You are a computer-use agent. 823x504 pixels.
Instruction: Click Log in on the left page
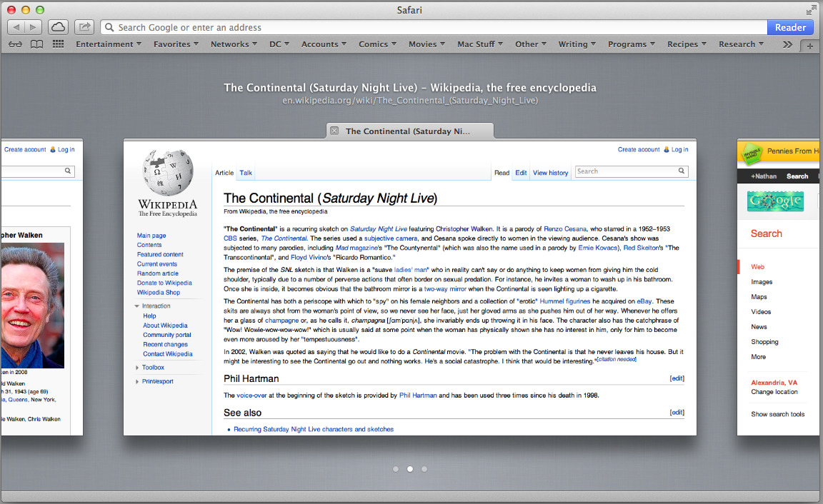66,149
